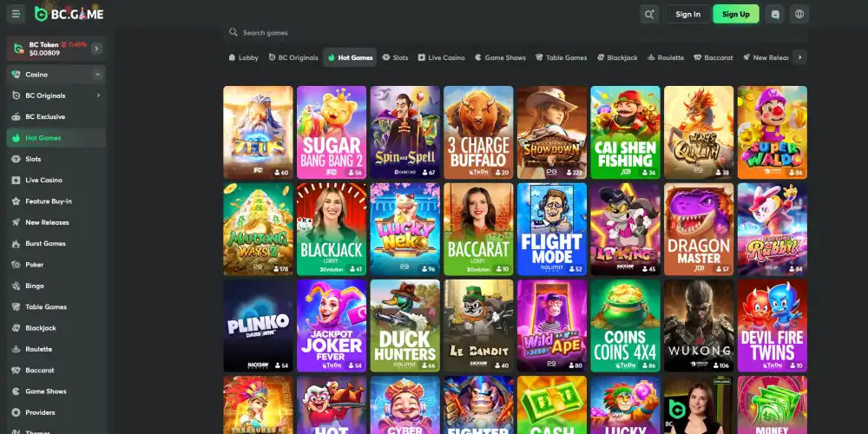
Task: Open Game Shows in the sidebar
Action: click(56, 391)
